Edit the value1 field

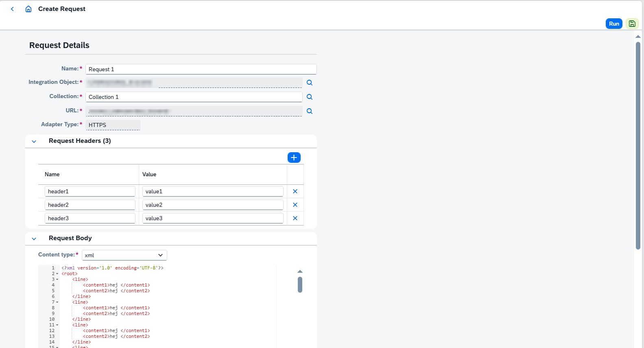tap(213, 191)
